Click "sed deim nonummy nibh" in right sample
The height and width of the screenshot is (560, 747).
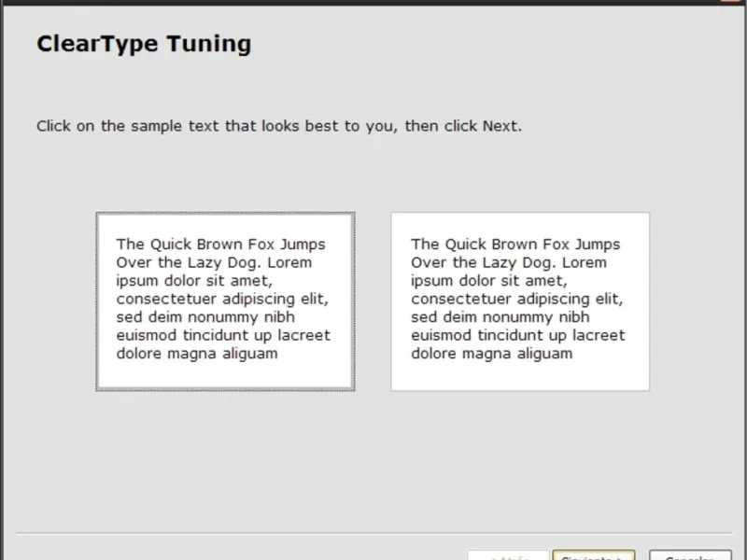(x=500, y=317)
